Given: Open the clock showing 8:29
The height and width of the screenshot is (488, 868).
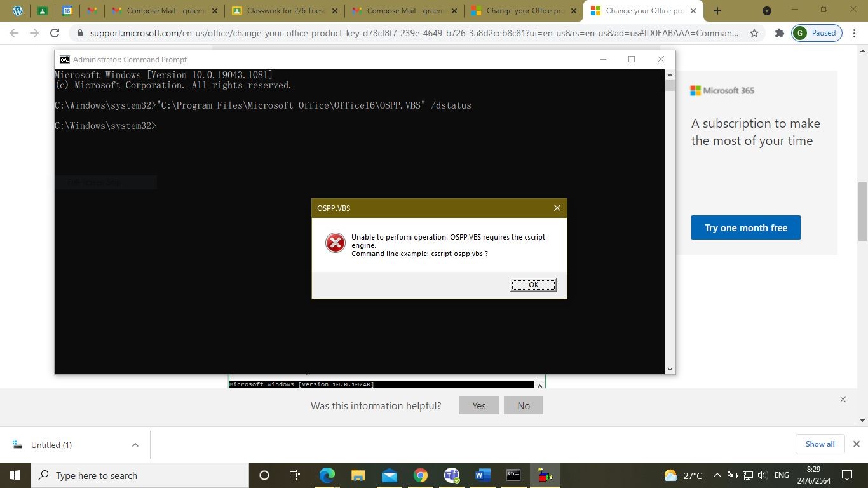Looking at the screenshot, I should (813, 475).
